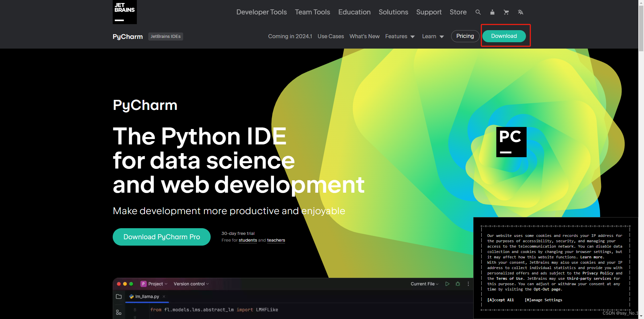Click the PyCharm product name in subheader
The height and width of the screenshot is (319, 644).
click(x=128, y=37)
